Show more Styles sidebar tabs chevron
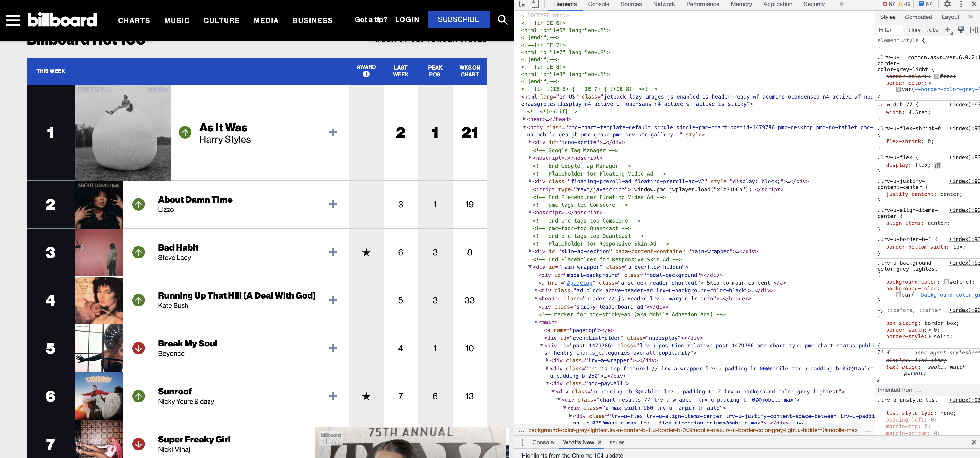 pos(970,17)
